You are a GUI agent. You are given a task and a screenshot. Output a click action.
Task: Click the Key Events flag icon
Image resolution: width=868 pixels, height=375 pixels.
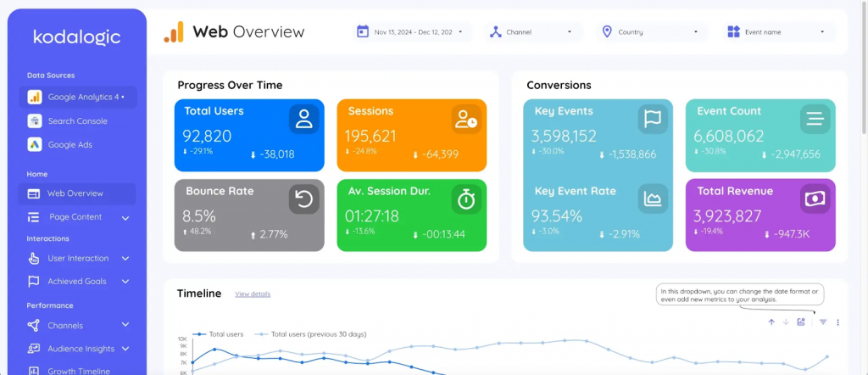coord(652,120)
